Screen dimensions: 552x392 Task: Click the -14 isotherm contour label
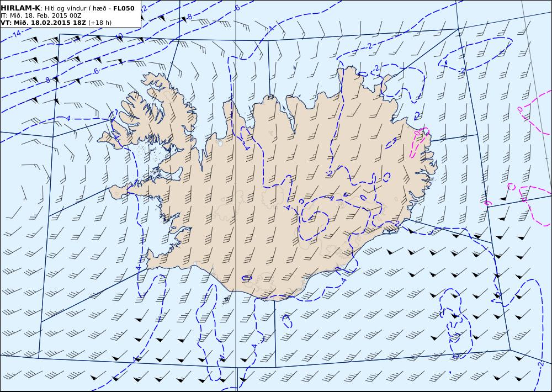(17, 34)
